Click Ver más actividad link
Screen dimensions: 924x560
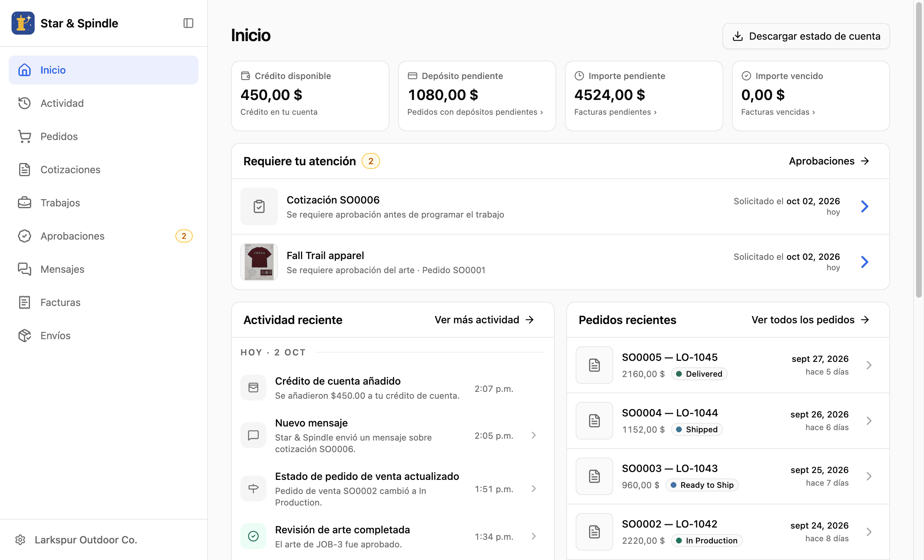[484, 320]
